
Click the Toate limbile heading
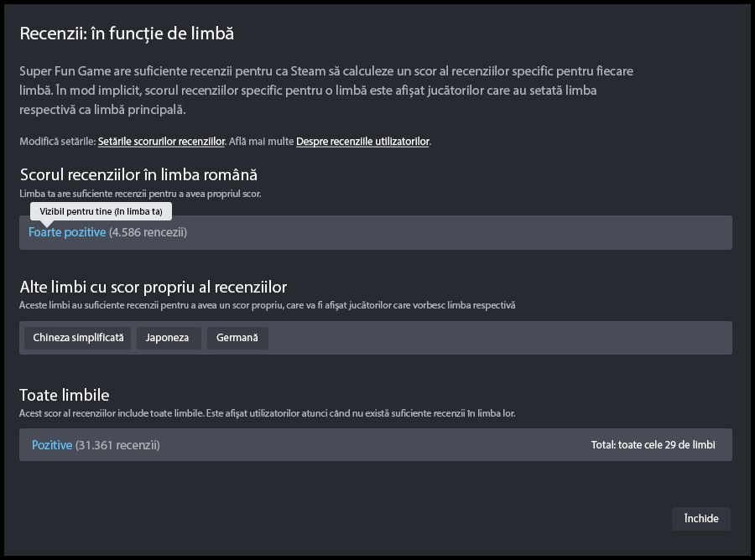[x=65, y=394]
